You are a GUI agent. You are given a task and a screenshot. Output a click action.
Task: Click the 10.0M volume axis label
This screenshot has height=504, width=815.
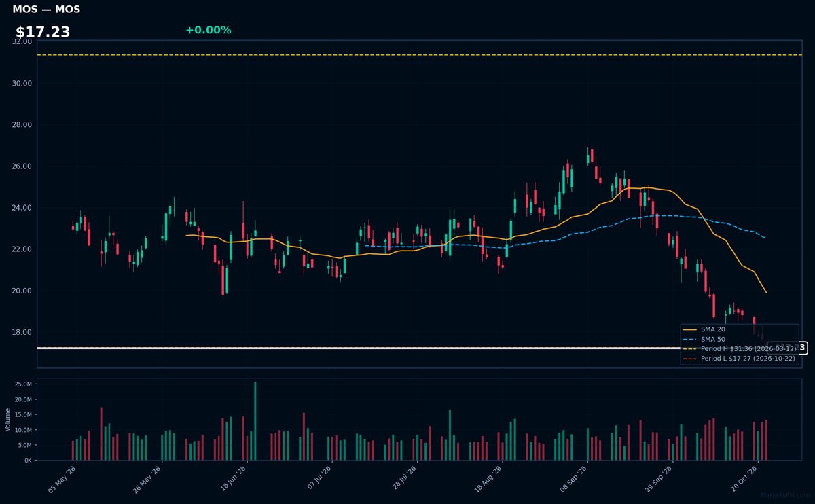[x=24, y=430]
